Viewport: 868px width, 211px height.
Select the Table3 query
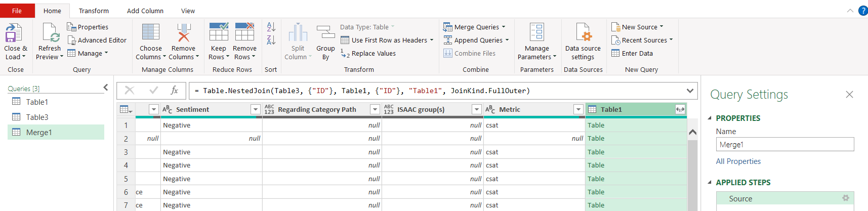(37, 117)
